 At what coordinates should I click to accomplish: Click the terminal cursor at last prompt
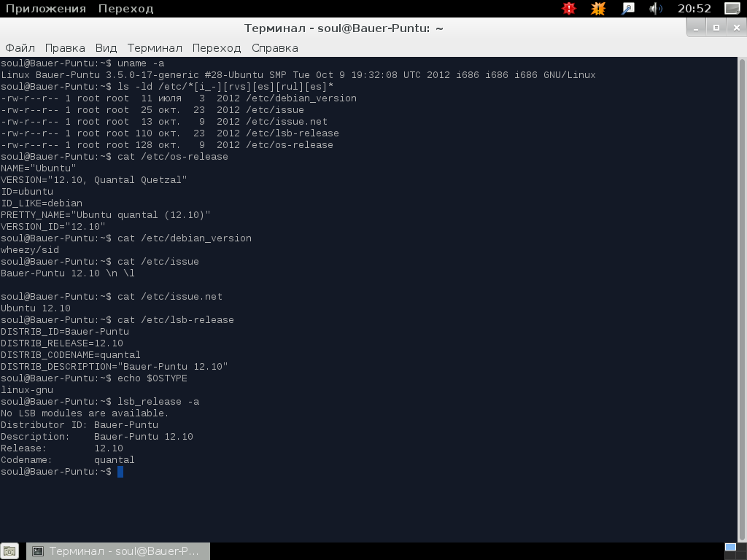[120, 472]
